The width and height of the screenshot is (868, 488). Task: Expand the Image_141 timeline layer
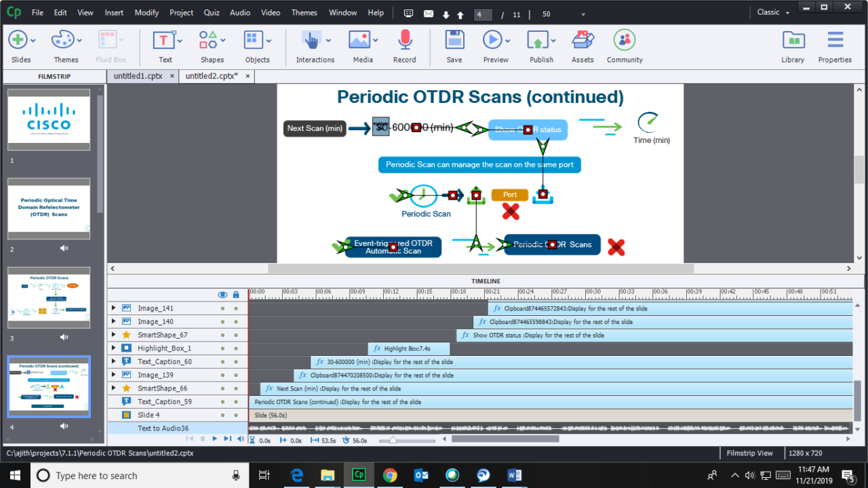pos(113,308)
